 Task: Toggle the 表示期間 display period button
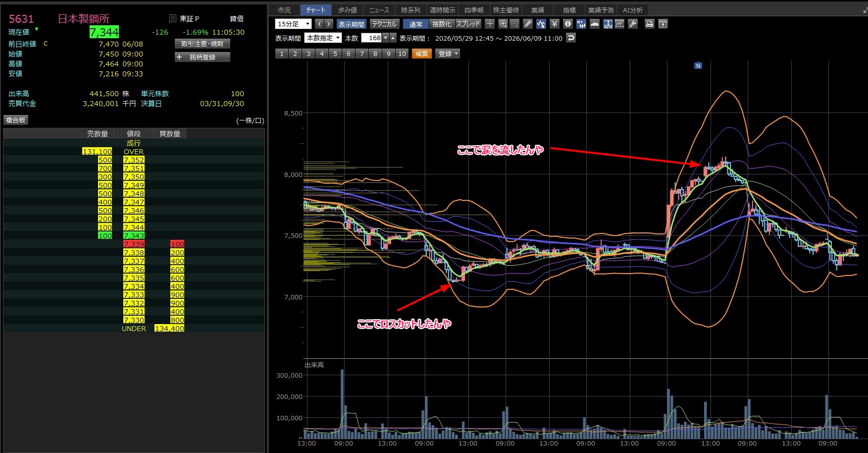click(x=351, y=24)
